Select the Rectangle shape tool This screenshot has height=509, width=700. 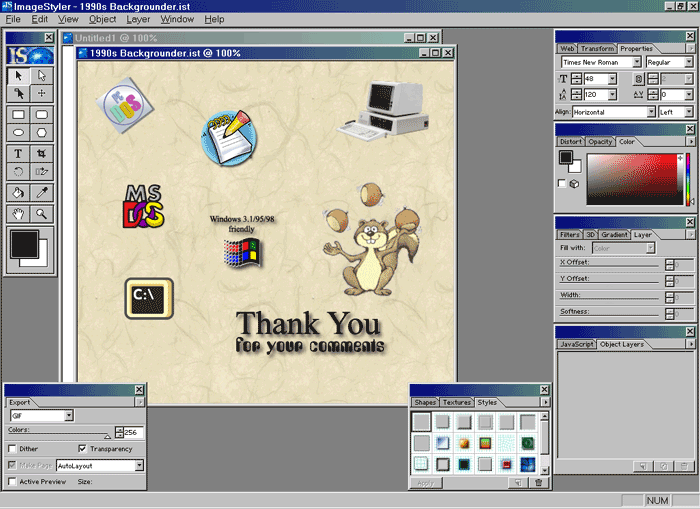tap(18, 115)
